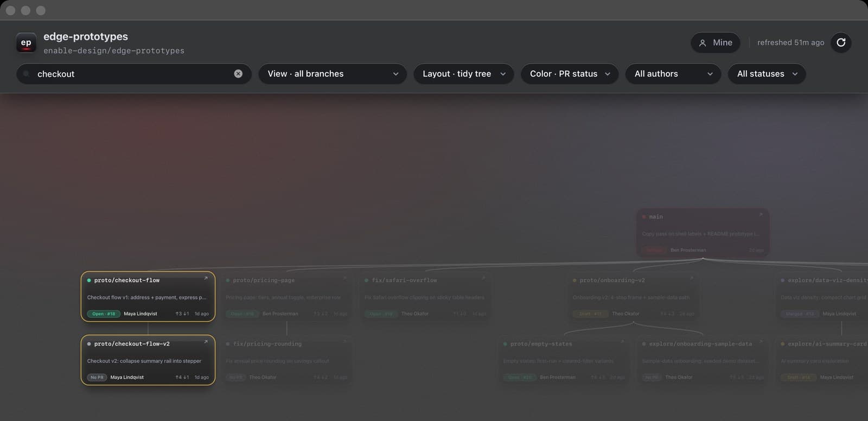Open proto/onboarding-v2 external link arrow
Screen dimensions: 868x421
pyautogui.click(x=691, y=278)
